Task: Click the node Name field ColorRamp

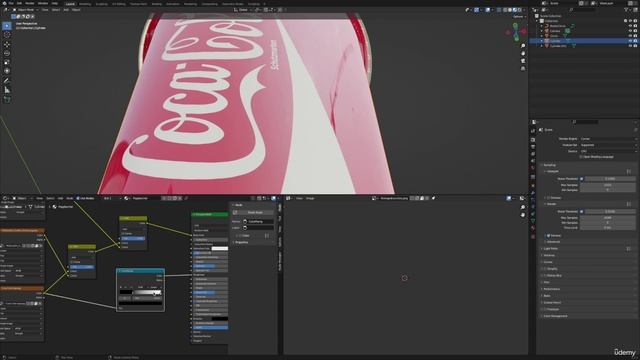Action: tap(259, 221)
